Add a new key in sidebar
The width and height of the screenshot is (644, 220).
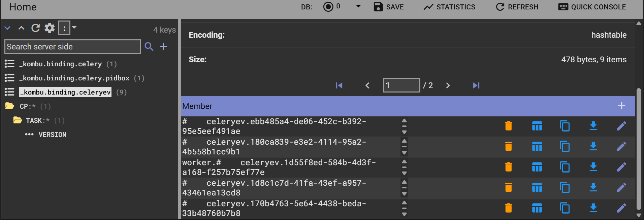coord(163,47)
